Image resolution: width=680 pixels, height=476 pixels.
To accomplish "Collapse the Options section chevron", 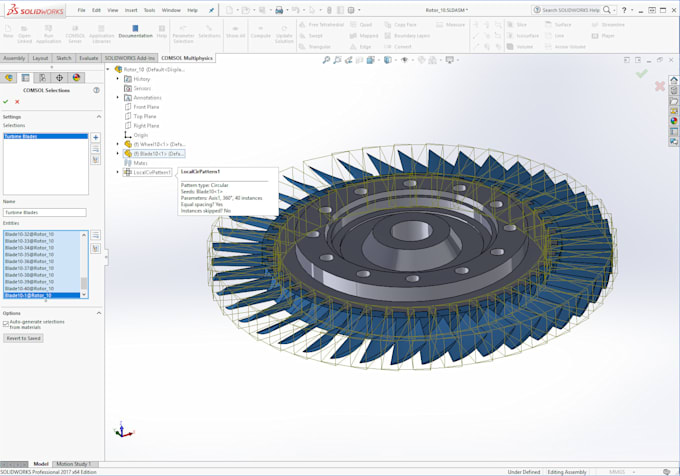I will tap(99, 313).
